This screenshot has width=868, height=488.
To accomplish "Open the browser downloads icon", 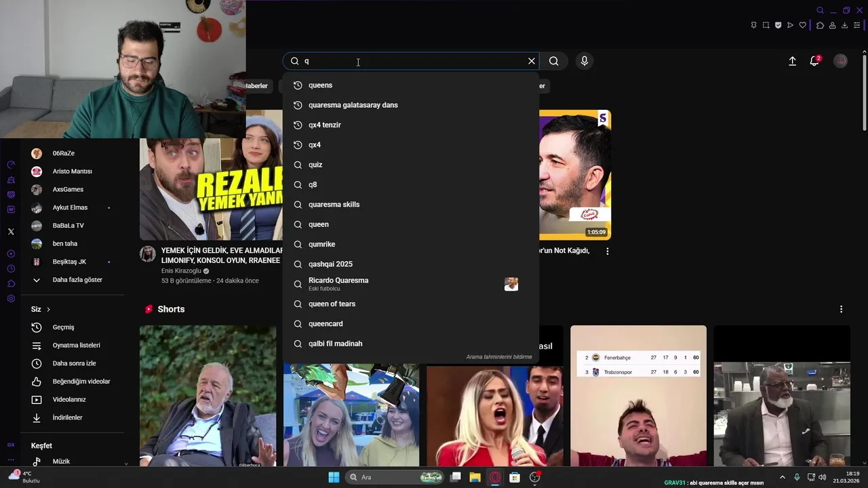I will (844, 25).
